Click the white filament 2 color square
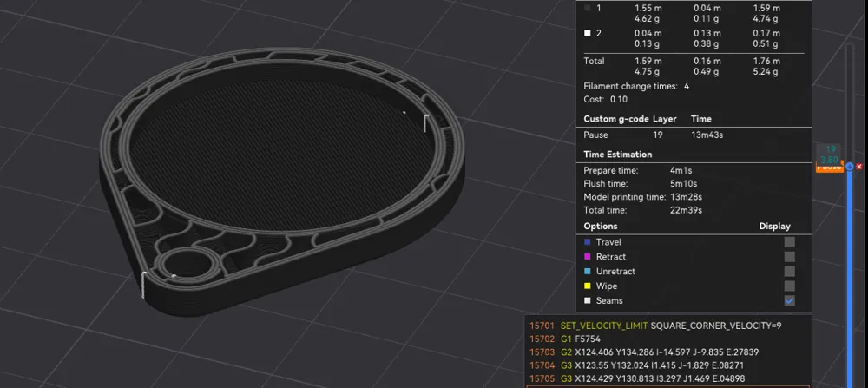 tap(588, 33)
